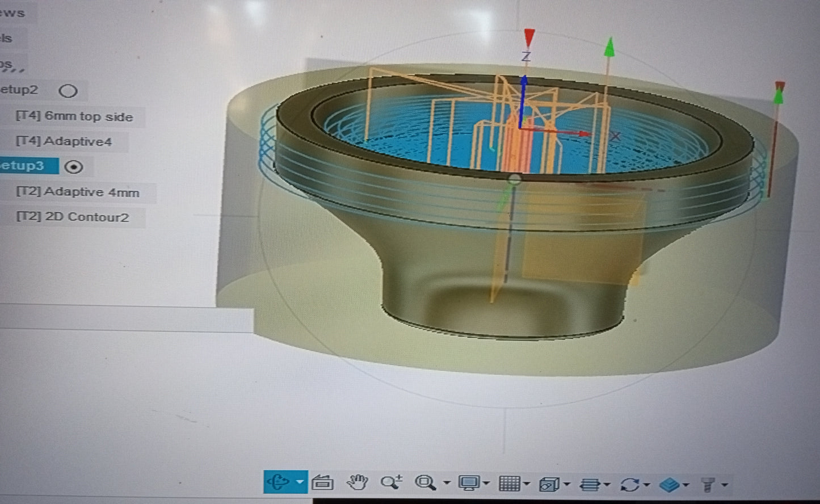The image size is (820, 504).
Task: Activate Setup2 with its radio button
Action: [x=68, y=91]
